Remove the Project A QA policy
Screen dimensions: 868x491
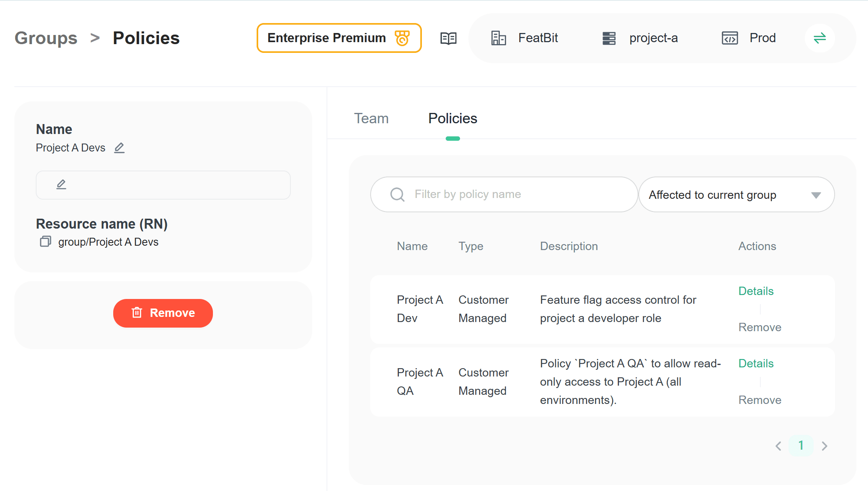[760, 400]
